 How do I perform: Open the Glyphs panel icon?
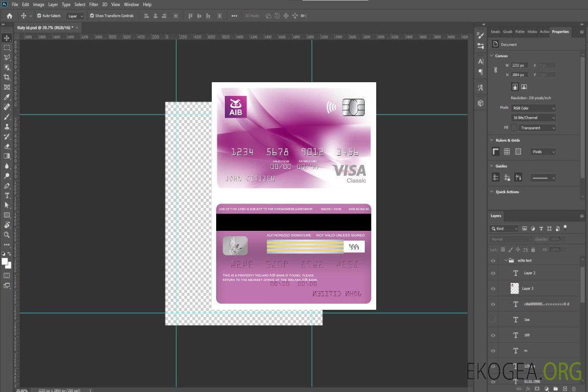(480, 88)
